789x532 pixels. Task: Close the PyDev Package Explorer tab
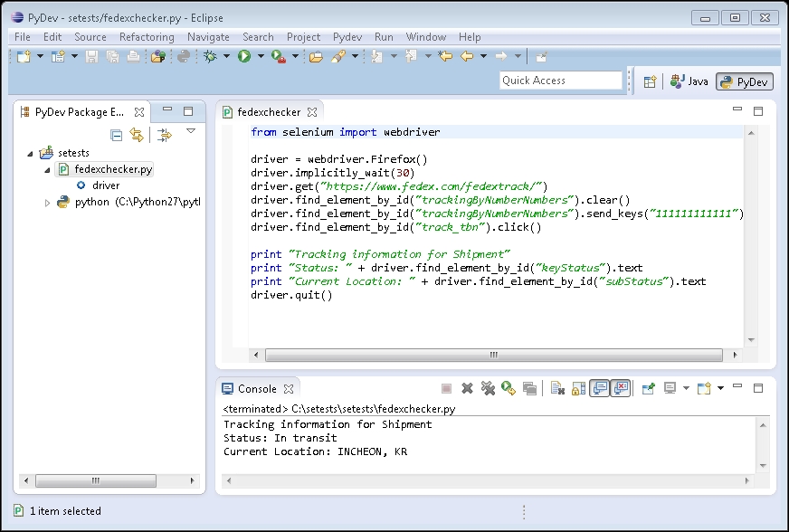pos(139,112)
